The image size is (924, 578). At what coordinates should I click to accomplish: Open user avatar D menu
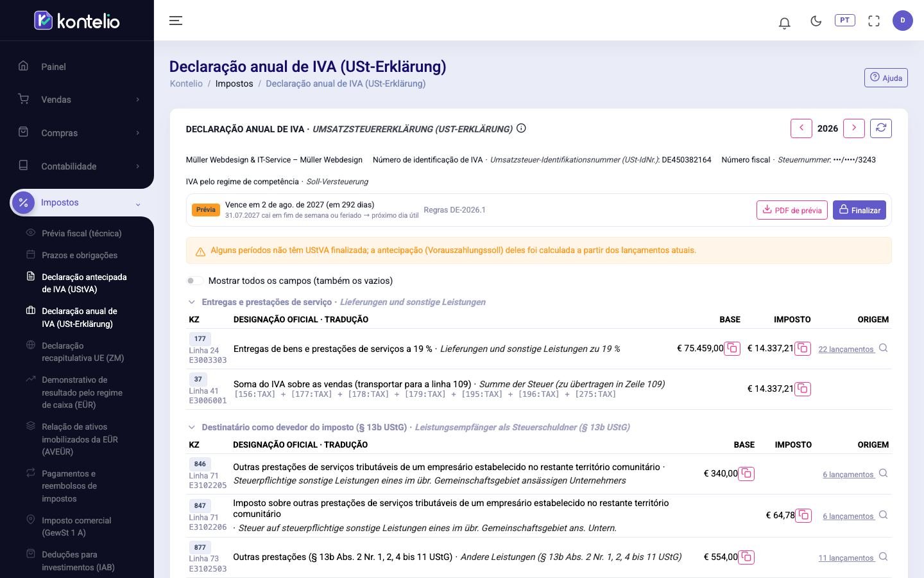click(x=903, y=21)
